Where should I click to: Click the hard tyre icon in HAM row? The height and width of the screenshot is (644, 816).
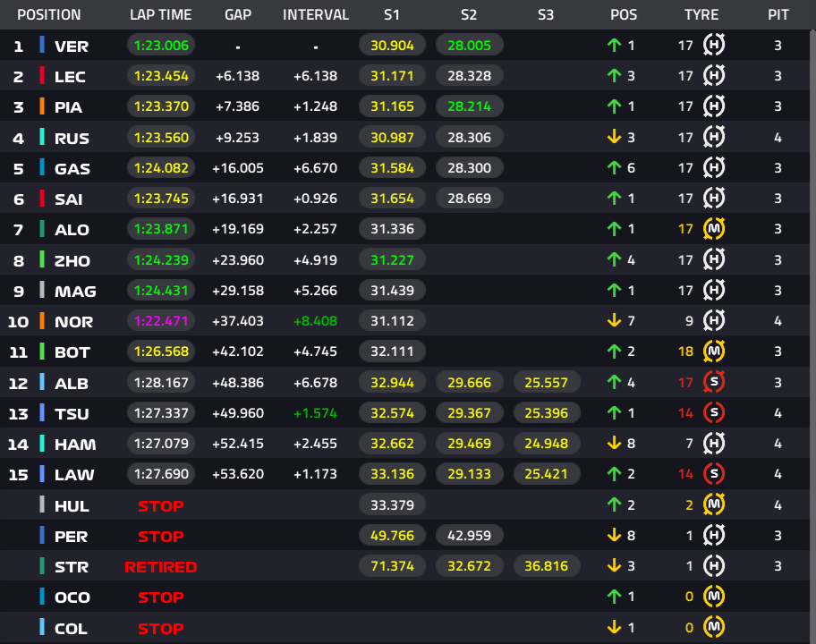[714, 444]
